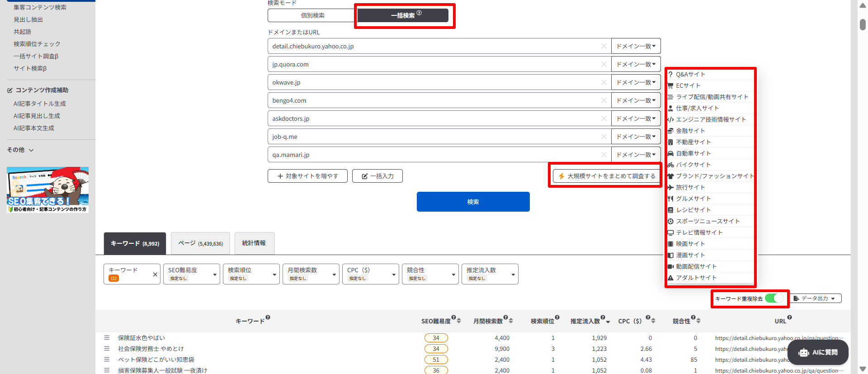Open the データ出力 export dropdown
This screenshot has width=868, height=374.
(x=817, y=298)
